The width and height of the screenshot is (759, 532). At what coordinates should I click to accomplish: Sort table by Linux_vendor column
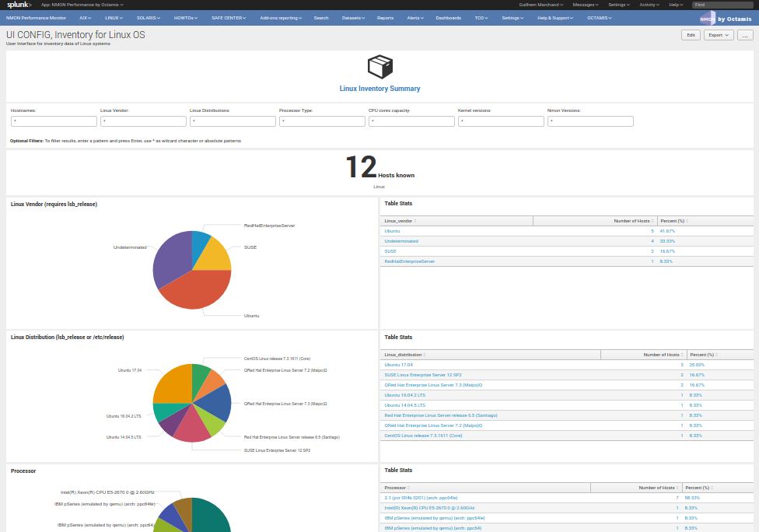click(400, 221)
